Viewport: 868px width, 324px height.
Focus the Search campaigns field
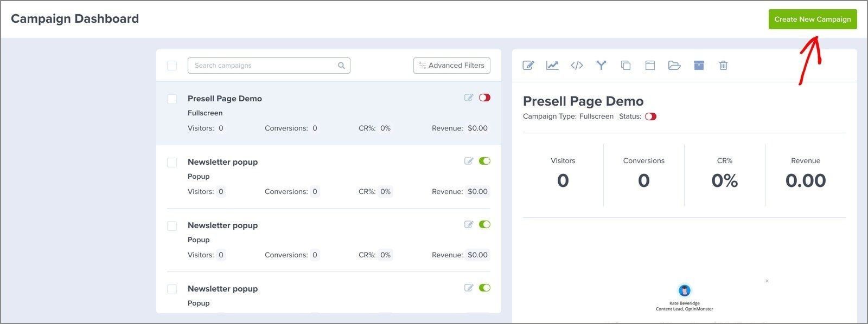point(269,66)
